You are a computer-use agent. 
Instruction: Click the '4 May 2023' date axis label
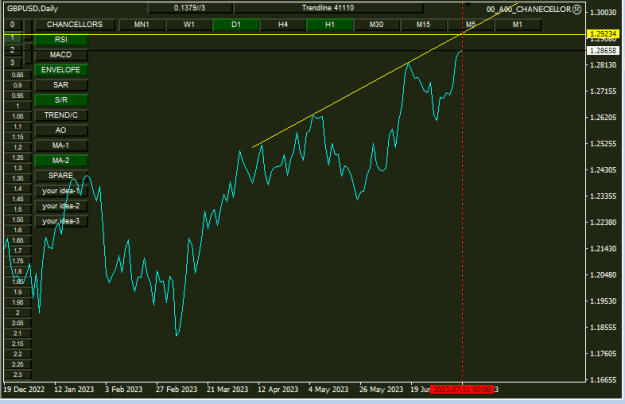pyautogui.click(x=328, y=389)
